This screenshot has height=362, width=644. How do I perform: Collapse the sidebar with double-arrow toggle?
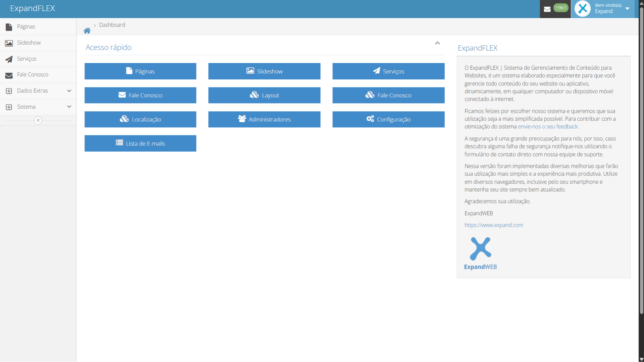[x=38, y=120]
